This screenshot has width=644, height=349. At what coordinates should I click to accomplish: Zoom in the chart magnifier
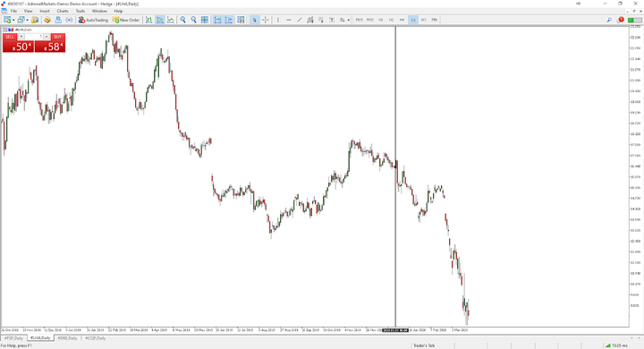[182, 20]
